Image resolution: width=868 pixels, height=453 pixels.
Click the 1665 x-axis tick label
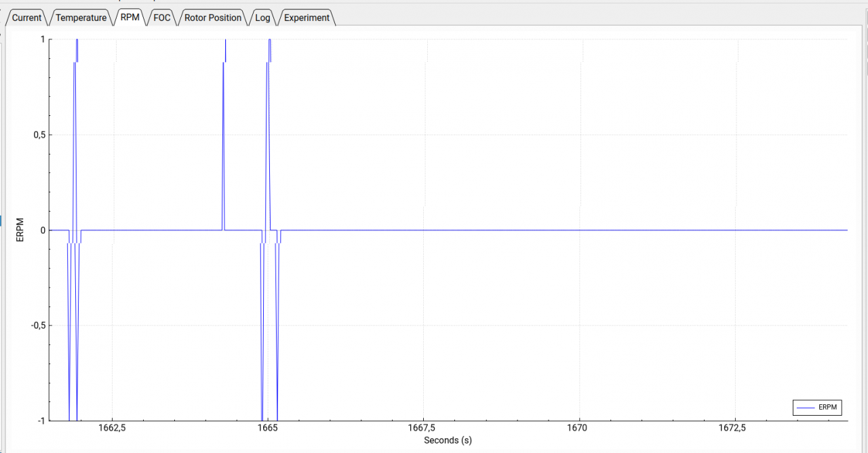(x=268, y=428)
